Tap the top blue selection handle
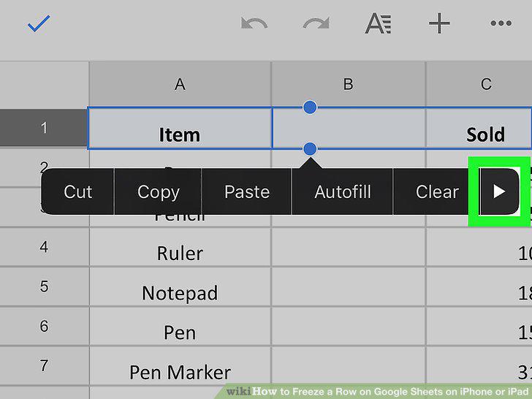Viewport: 532px width, 399px height. 310,107
